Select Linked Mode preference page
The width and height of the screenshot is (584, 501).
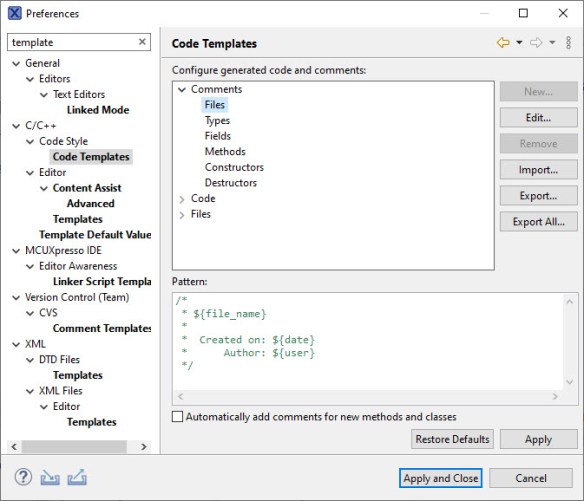point(98,110)
